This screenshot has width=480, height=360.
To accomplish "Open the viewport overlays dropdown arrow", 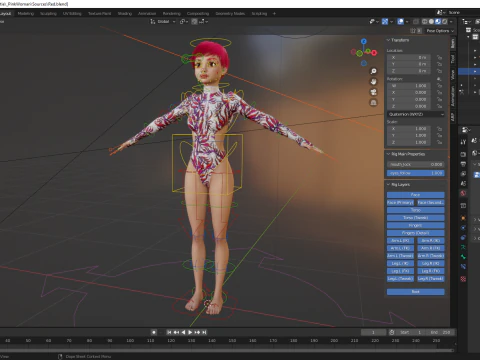I will [x=407, y=22].
